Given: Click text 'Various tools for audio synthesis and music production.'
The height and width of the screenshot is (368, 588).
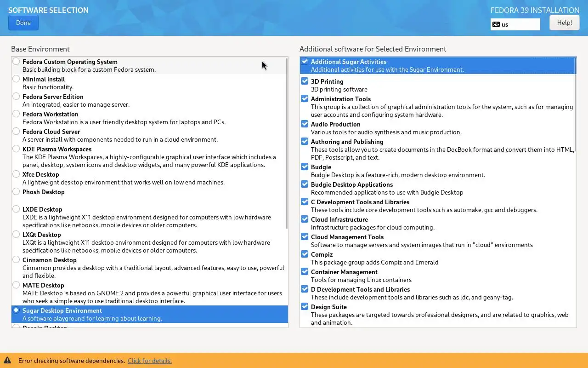Looking at the screenshot, I should pos(386,132).
